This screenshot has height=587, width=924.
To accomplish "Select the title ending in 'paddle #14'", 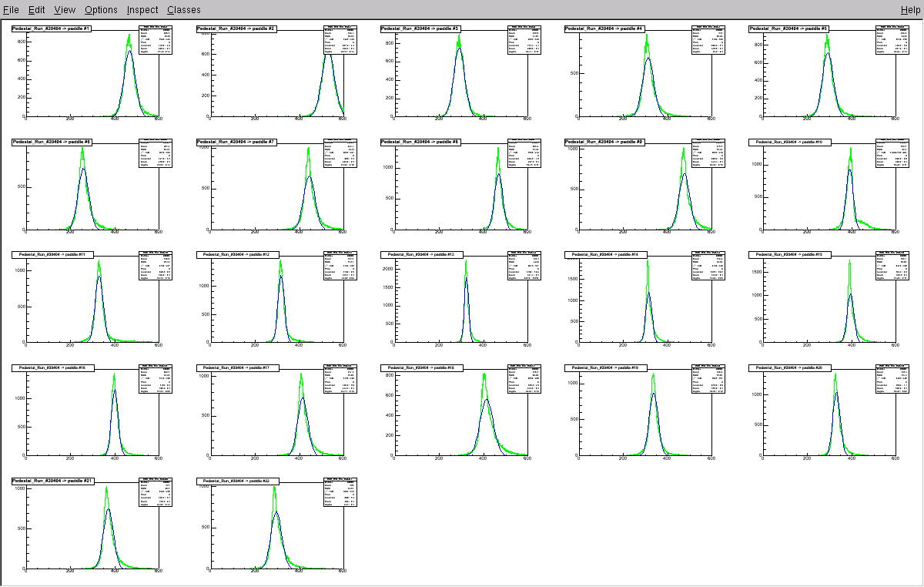I will click(604, 255).
